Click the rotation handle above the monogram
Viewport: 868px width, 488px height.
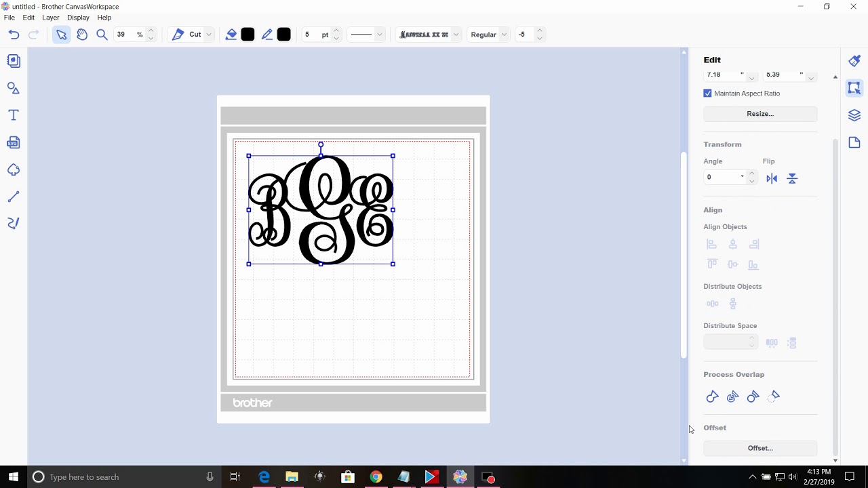pos(321,144)
